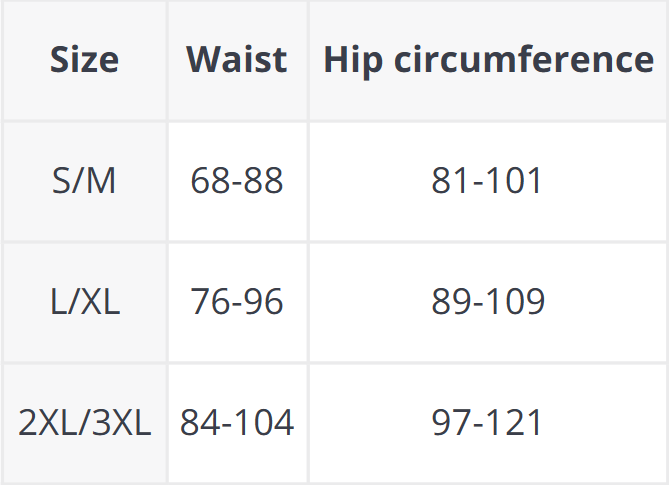Select the 84-104 waist value

pos(237,422)
